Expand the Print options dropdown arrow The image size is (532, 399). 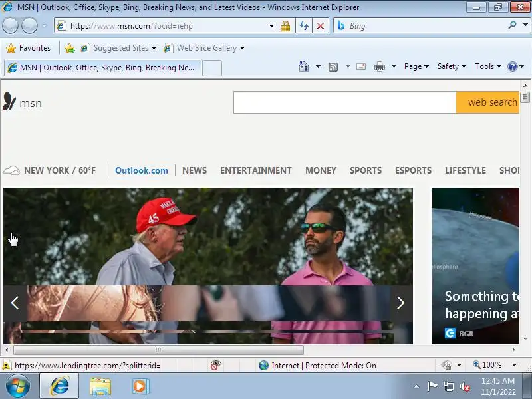394,66
